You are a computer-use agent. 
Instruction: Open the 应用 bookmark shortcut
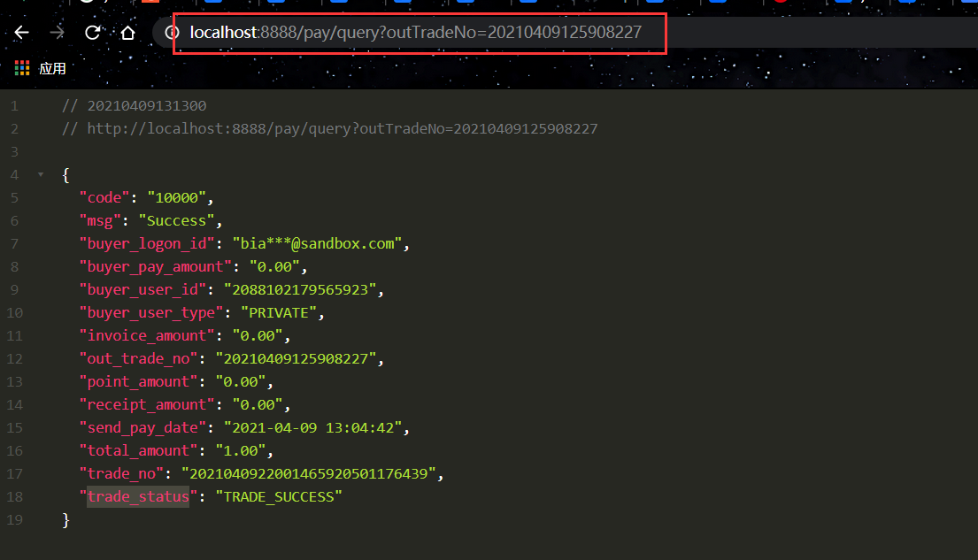[51, 67]
